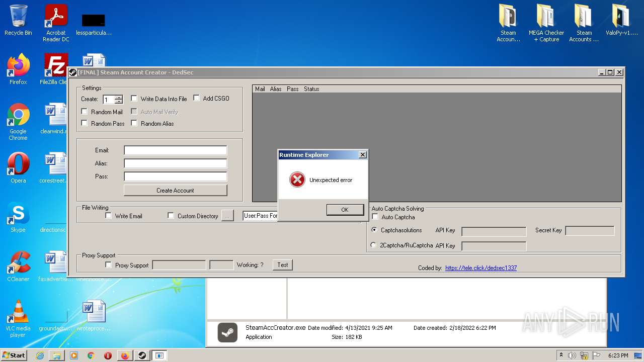Click the taskbar clock showing 6:23 PM

(618, 355)
